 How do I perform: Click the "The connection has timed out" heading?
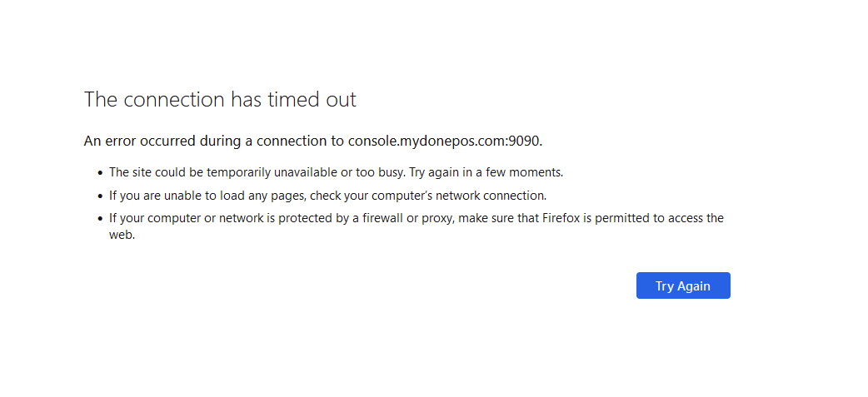tap(220, 100)
